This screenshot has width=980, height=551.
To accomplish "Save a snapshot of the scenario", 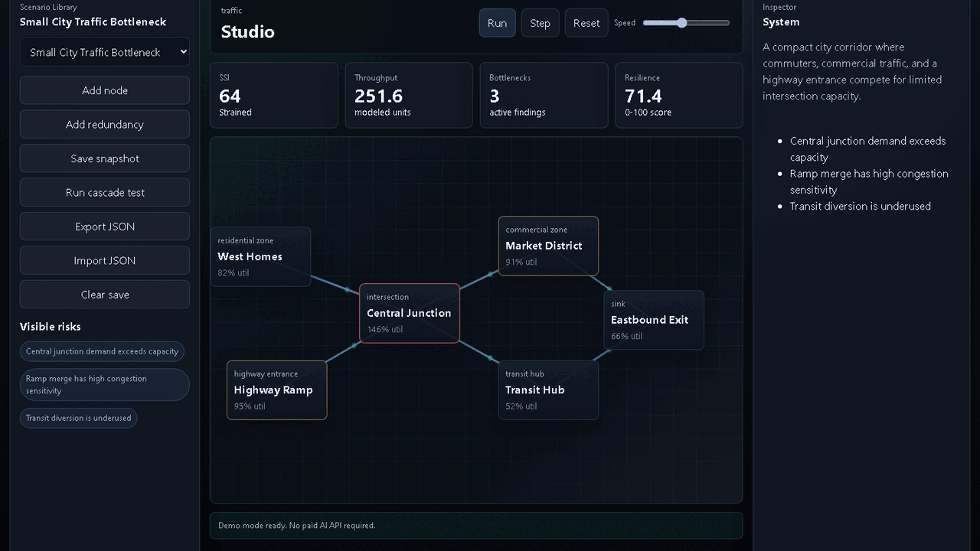I will coord(104,158).
